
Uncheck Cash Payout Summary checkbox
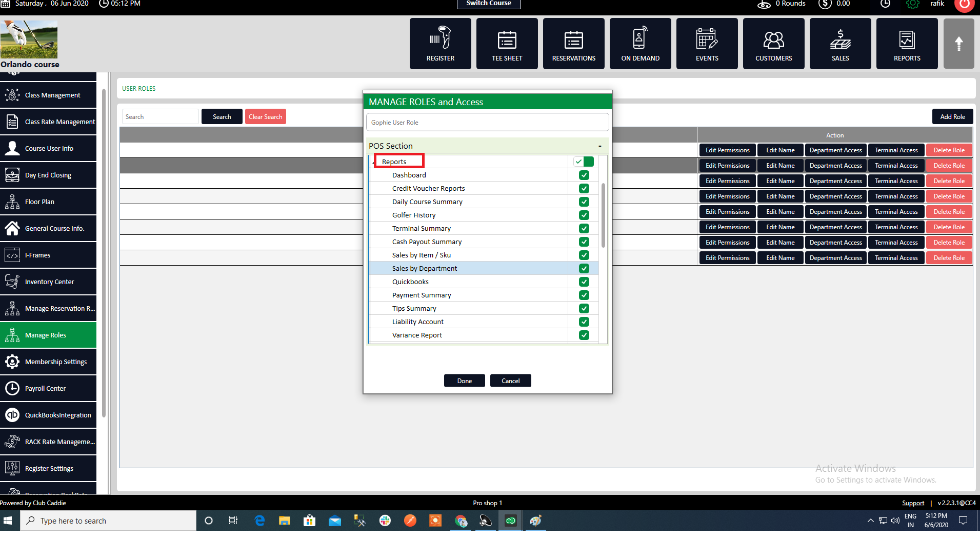click(584, 242)
